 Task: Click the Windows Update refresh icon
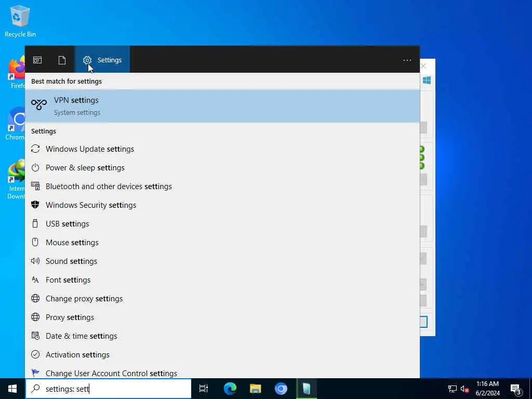tap(35, 149)
